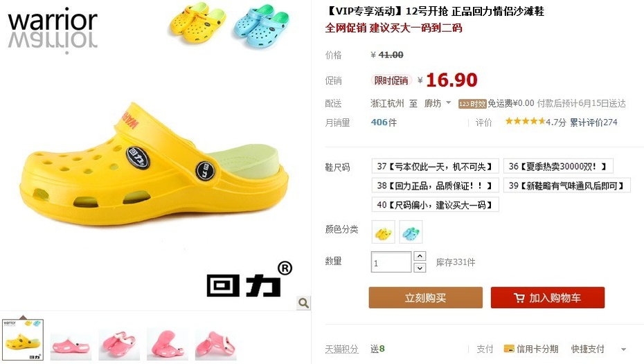Choose shoe size 39
The image size is (644, 364).
[x=566, y=185]
